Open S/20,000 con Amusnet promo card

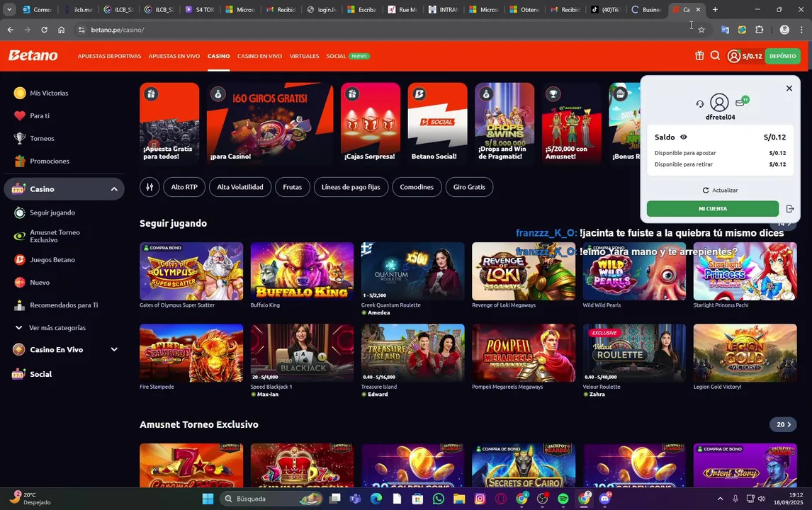[x=571, y=123]
